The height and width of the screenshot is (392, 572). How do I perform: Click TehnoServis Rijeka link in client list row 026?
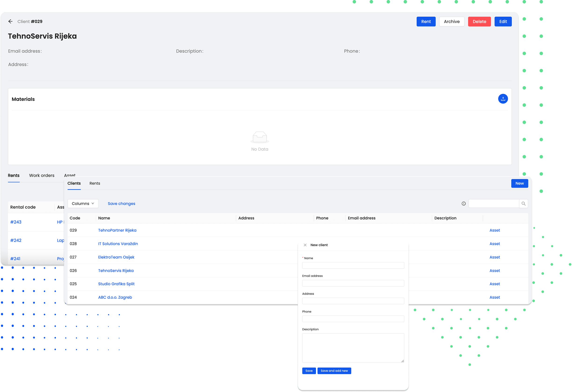[x=116, y=271]
